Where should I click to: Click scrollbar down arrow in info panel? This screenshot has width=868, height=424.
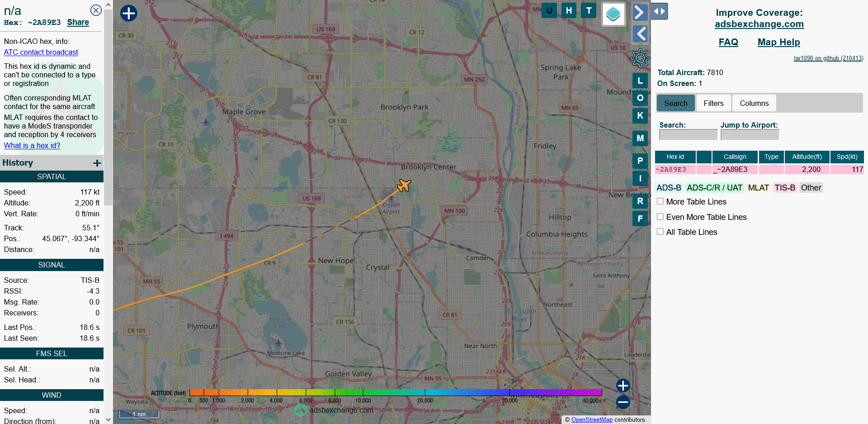(108, 419)
